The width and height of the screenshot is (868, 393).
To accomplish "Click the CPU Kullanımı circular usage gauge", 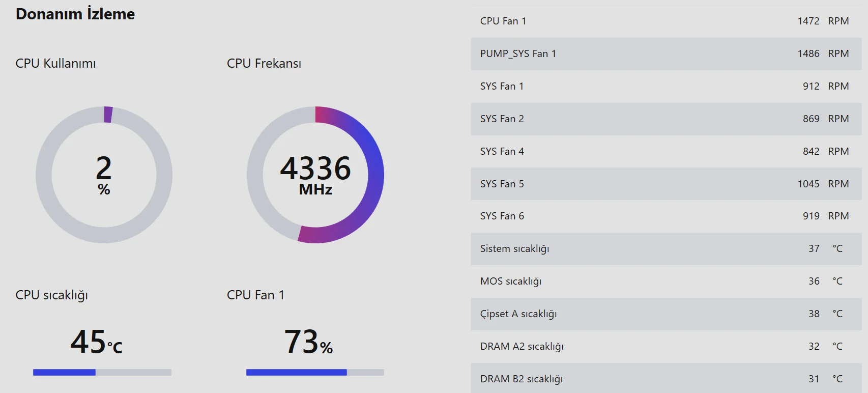I will (104, 175).
